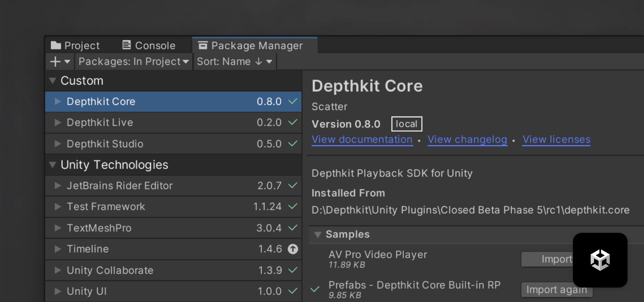The image size is (644, 302).
Task: Click the Console tab list icon
Action: [x=126, y=45]
